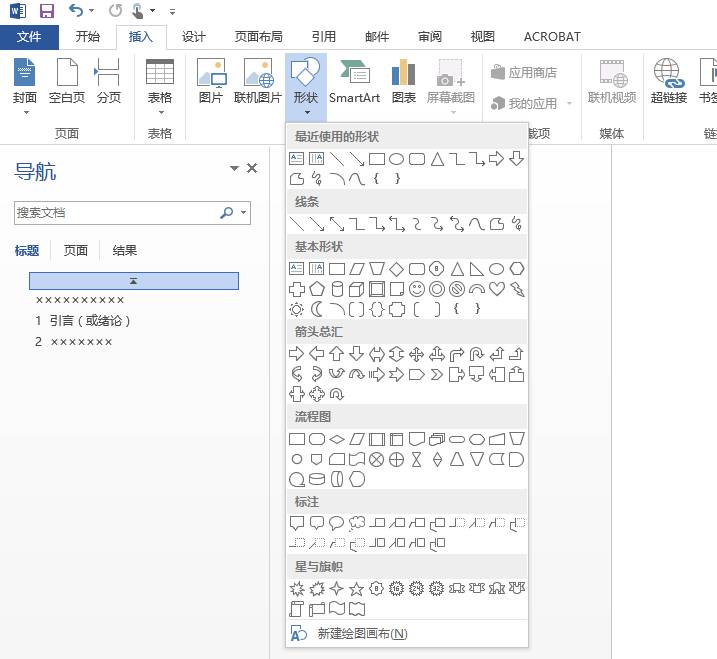
Task: Collapse the 形状 shapes dropdown button
Action: (306, 86)
